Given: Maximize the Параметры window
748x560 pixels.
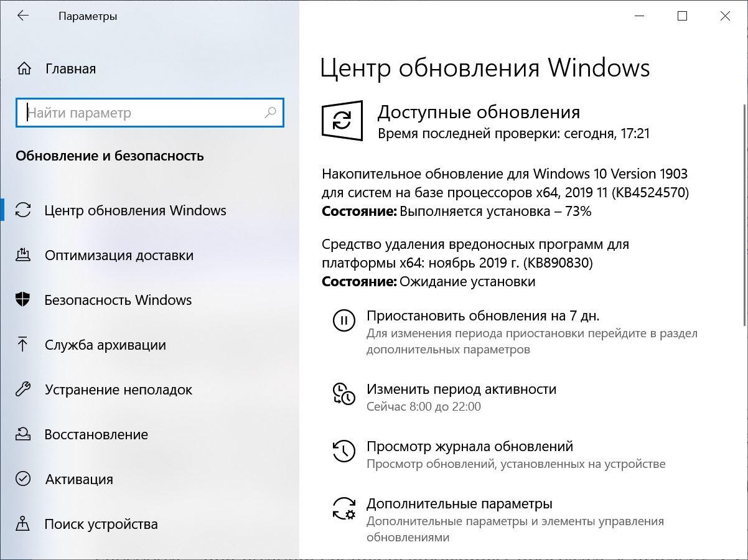Looking at the screenshot, I should click(682, 16).
